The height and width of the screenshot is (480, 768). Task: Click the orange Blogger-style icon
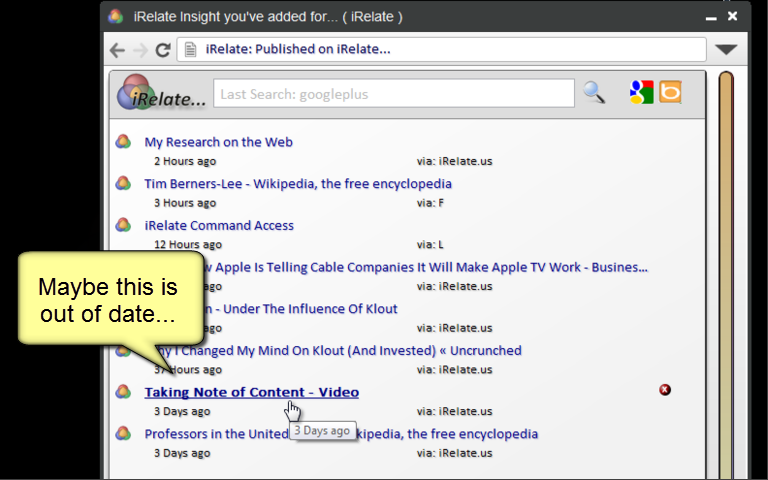pos(670,92)
